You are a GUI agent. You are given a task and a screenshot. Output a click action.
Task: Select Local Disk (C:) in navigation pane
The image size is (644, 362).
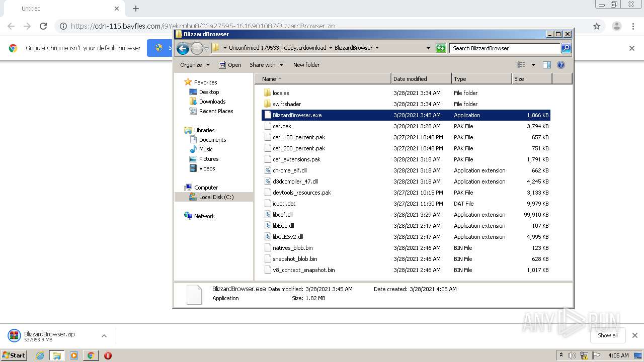point(216,197)
